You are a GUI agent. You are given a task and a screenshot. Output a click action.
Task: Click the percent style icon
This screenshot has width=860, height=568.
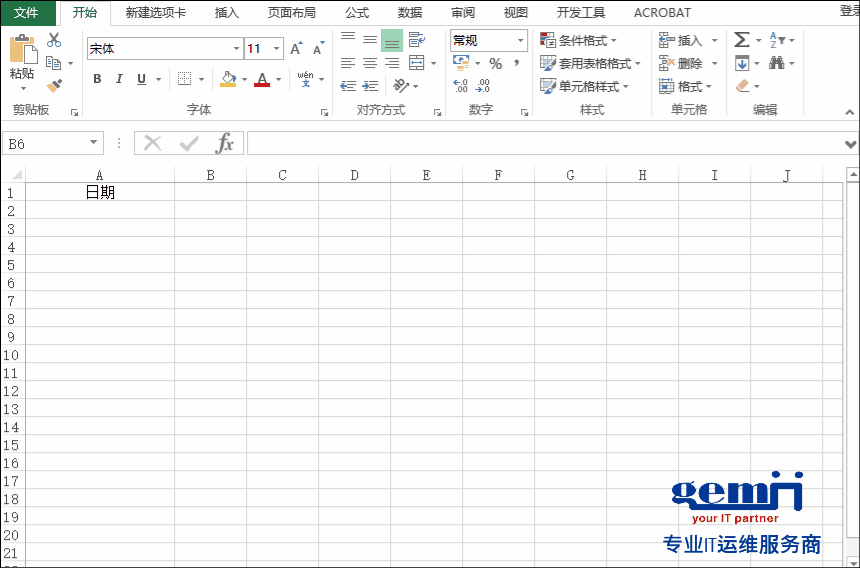tap(495, 63)
